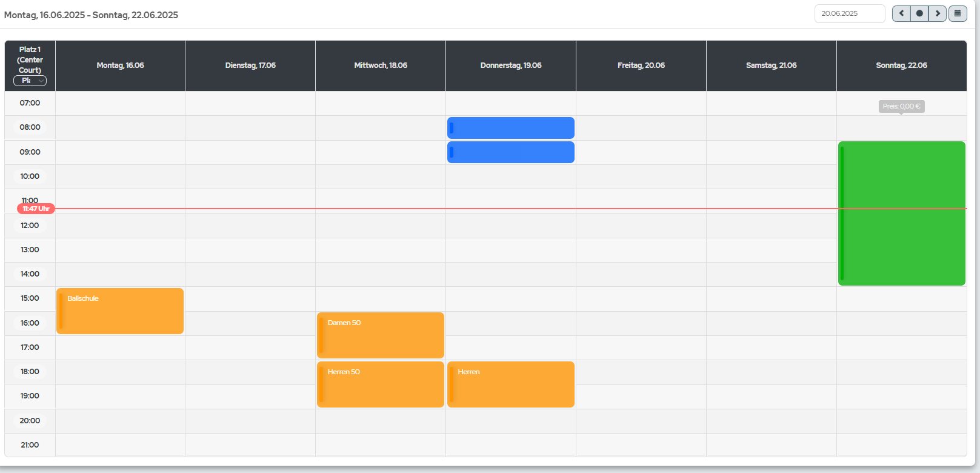Open the court selection dropdown
Viewport: 980px width, 473px height.
[30, 81]
